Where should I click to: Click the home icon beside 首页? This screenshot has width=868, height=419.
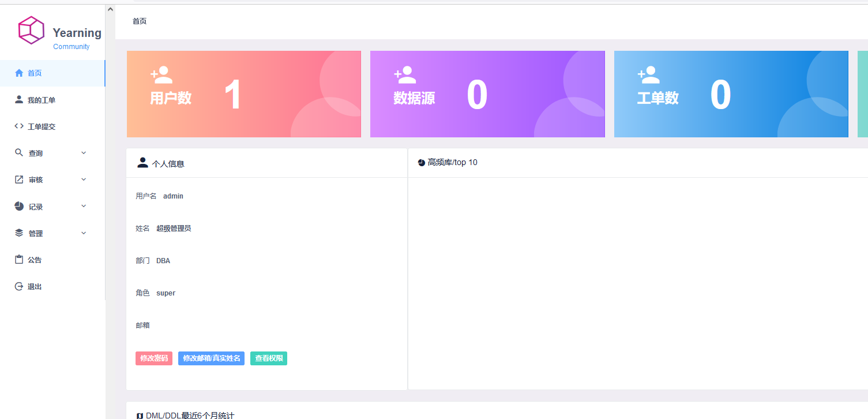(x=19, y=73)
